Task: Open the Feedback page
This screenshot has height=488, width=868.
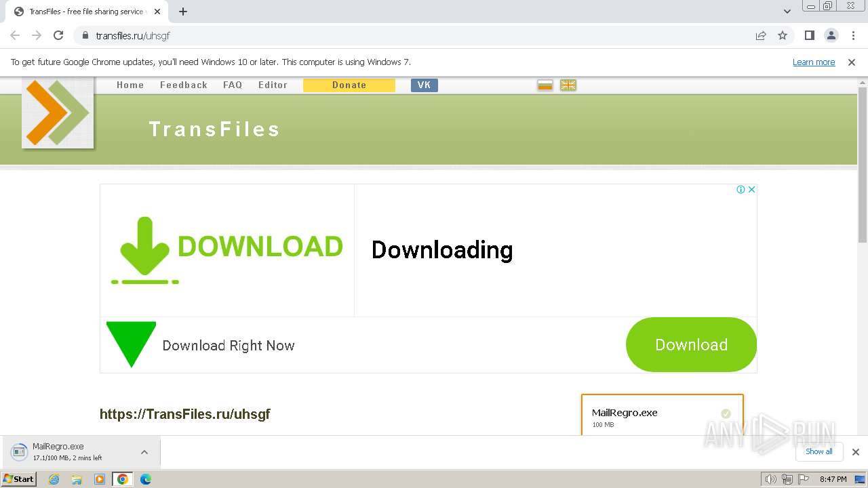Action: pos(184,85)
